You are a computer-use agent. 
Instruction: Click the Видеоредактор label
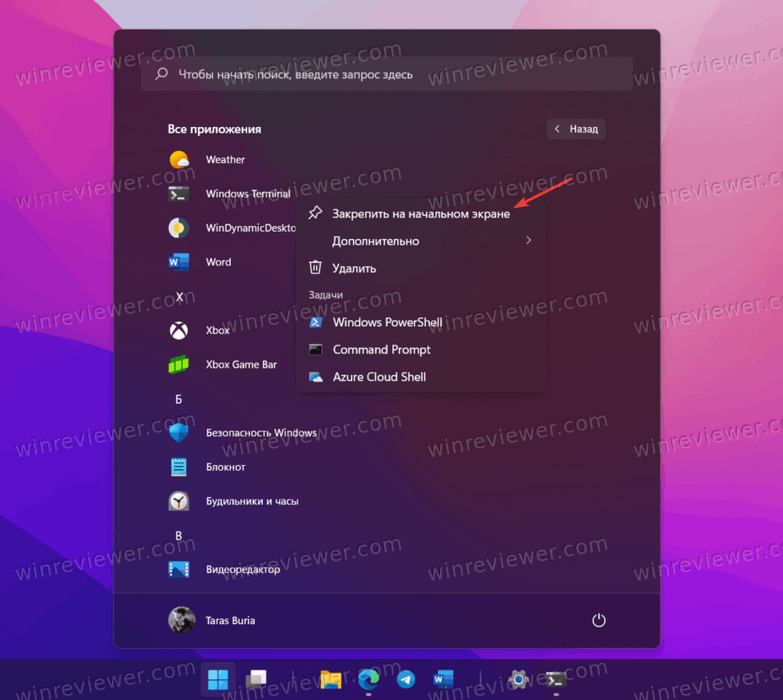tap(242, 570)
